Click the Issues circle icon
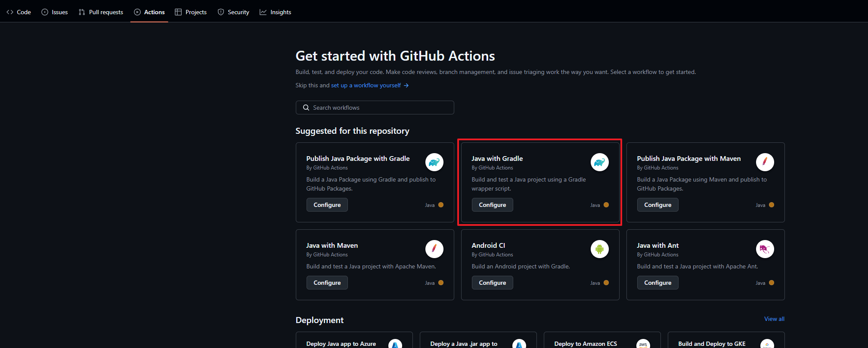The image size is (868, 348). 45,12
